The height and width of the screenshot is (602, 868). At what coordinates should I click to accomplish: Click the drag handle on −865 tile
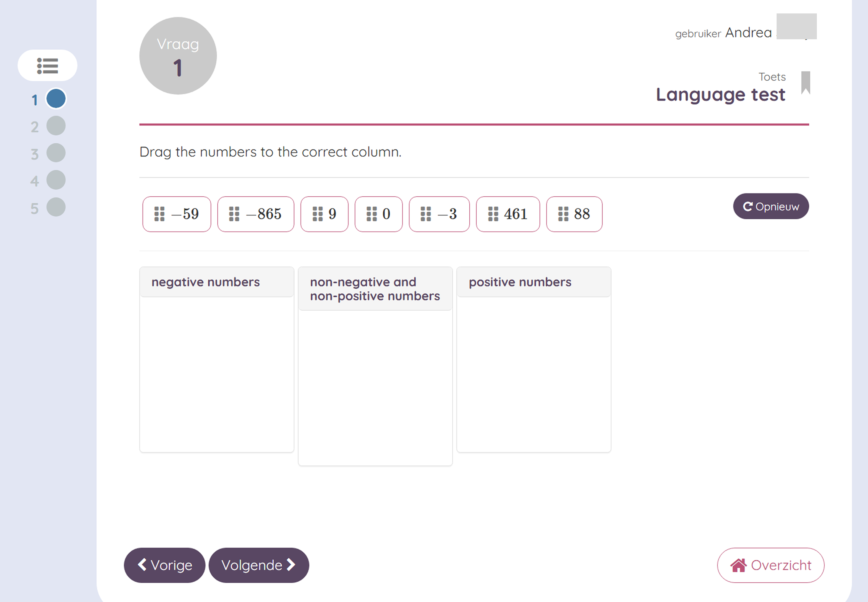[x=234, y=214]
